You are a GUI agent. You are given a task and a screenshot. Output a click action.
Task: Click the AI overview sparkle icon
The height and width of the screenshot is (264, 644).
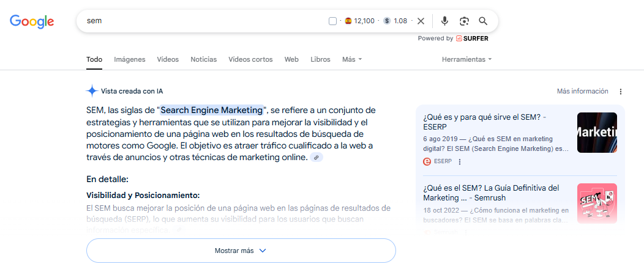tap(92, 91)
